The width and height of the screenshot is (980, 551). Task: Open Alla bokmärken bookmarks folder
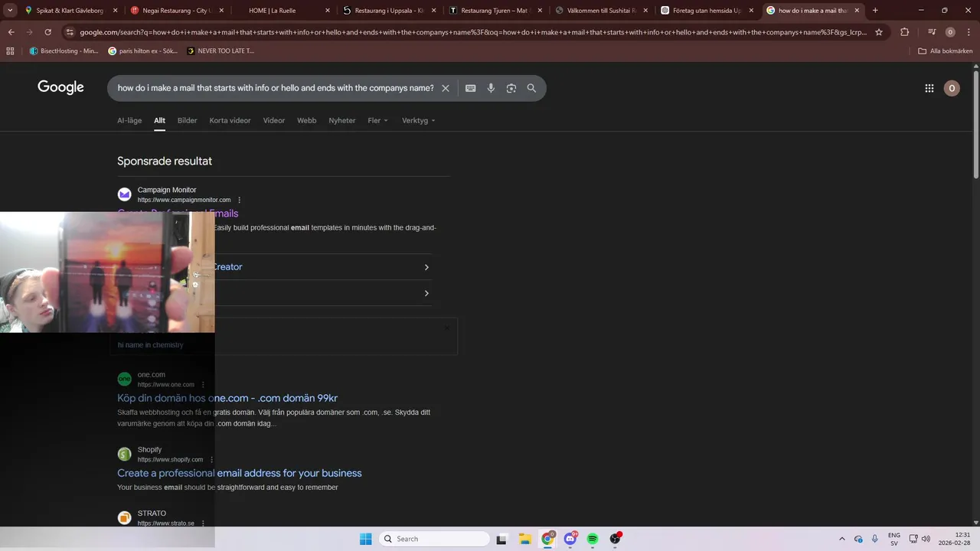pyautogui.click(x=945, y=51)
